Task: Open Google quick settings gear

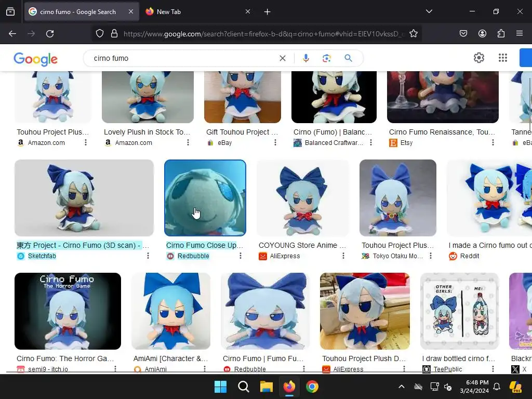Action: pyautogui.click(x=478, y=58)
